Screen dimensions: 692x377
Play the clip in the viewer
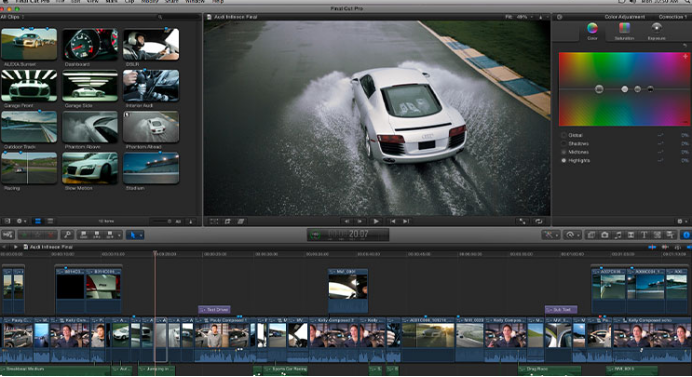click(x=376, y=221)
